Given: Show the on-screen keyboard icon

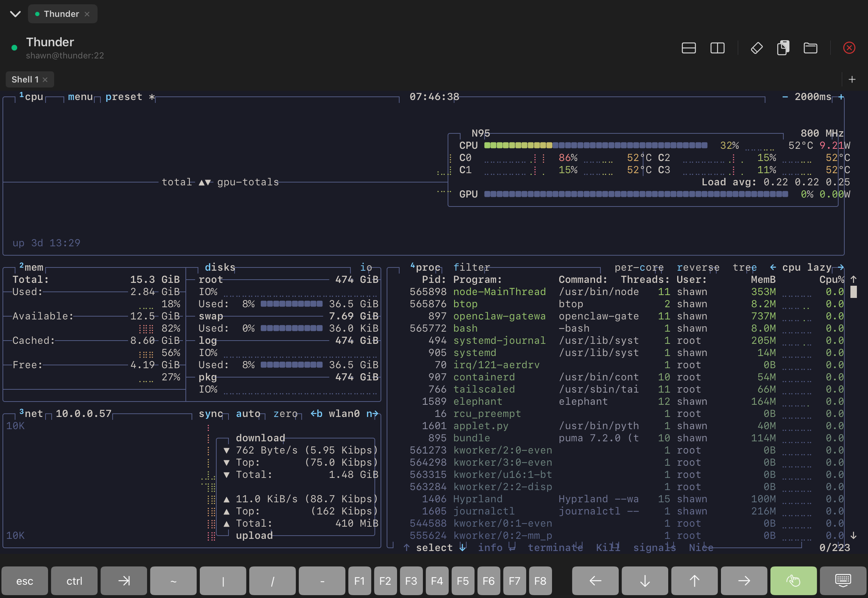Looking at the screenshot, I should pyautogui.click(x=843, y=580).
